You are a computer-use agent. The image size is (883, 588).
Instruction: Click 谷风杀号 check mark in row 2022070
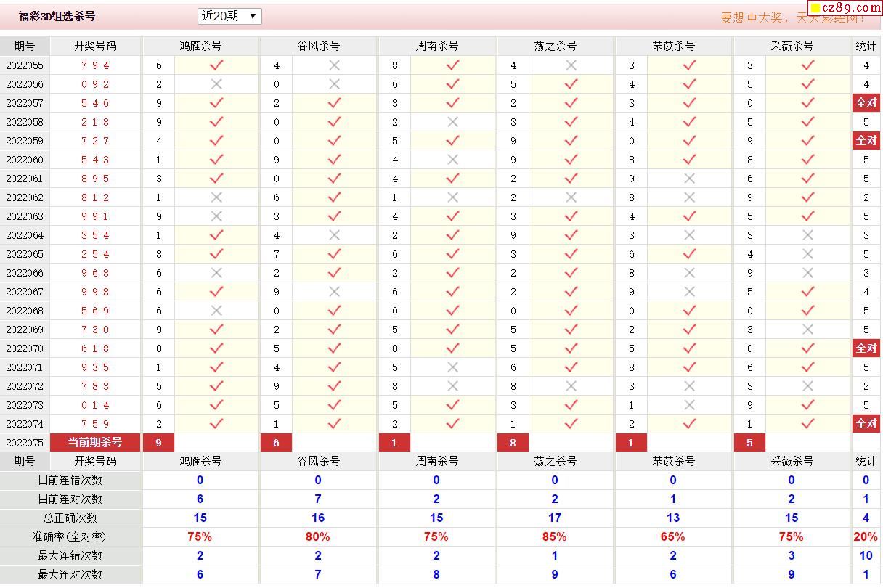[x=334, y=348]
